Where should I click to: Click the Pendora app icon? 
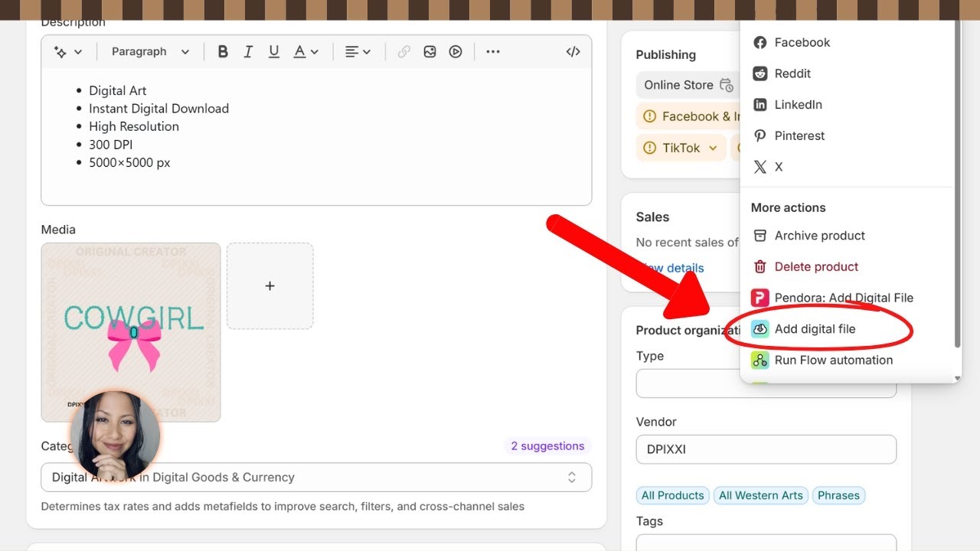click(759, 298)
